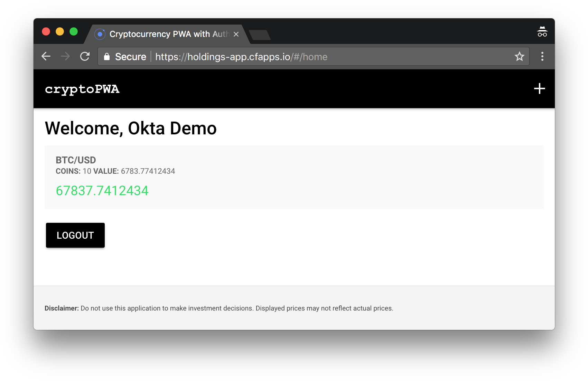Click the Welcome, Okta Demo heading

131,128
